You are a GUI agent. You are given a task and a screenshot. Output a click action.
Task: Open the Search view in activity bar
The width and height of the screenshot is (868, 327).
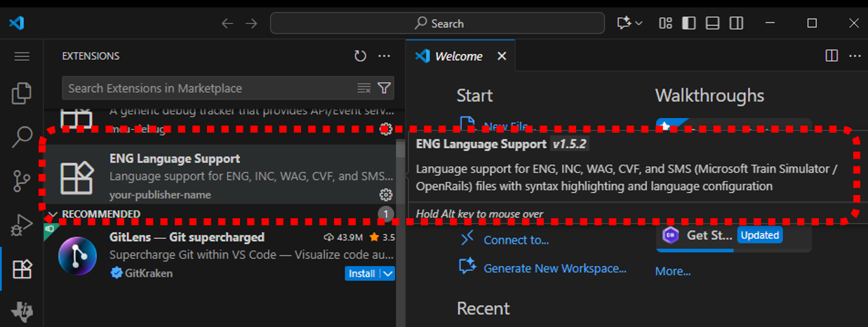click(22, 138)
